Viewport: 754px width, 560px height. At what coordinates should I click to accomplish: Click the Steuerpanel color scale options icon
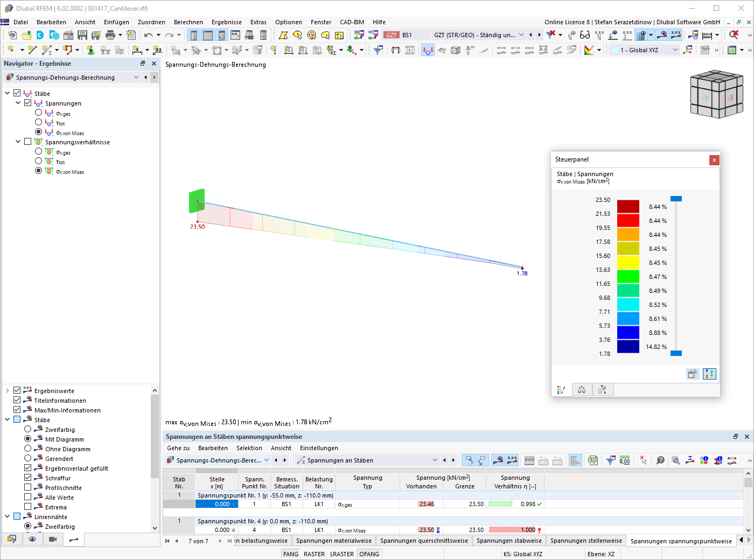(x=709, y=374)
